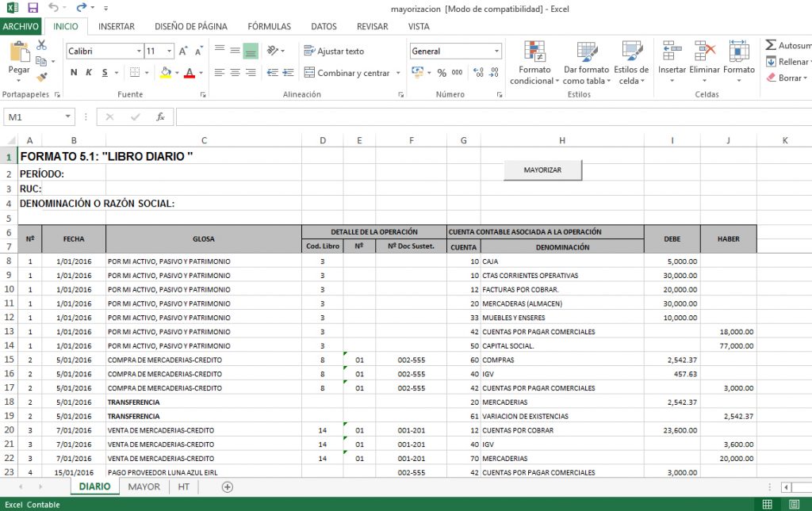
Task: Center text horizontally icon
Action: click(x=235, y=72)
